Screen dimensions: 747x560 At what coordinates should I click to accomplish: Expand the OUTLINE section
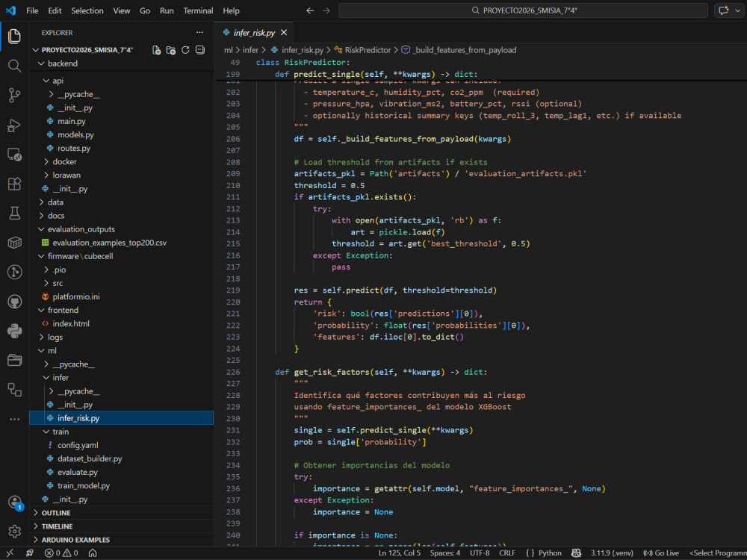pyautogui.click(x=56, y=513)
